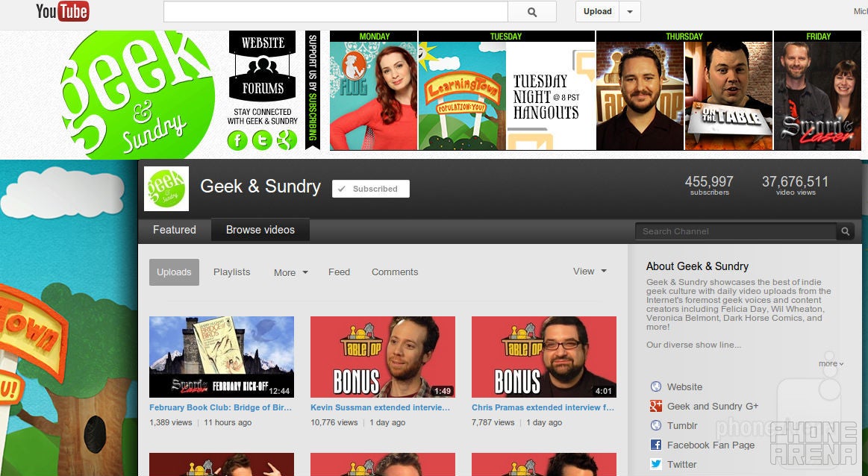Open the View dropdown
This screenshot has width=868, height=476.
click(x=590, y=272)
